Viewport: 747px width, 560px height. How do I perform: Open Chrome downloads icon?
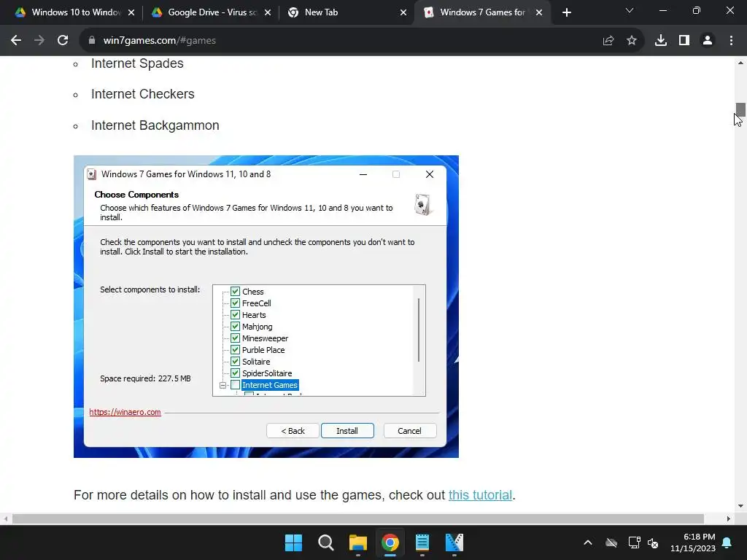[x=661, y=41]
